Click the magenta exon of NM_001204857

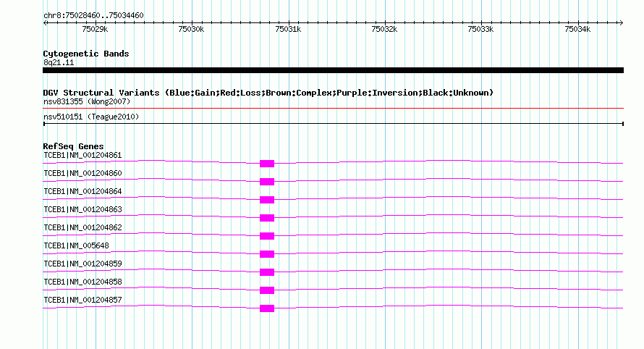click(267, 308)
